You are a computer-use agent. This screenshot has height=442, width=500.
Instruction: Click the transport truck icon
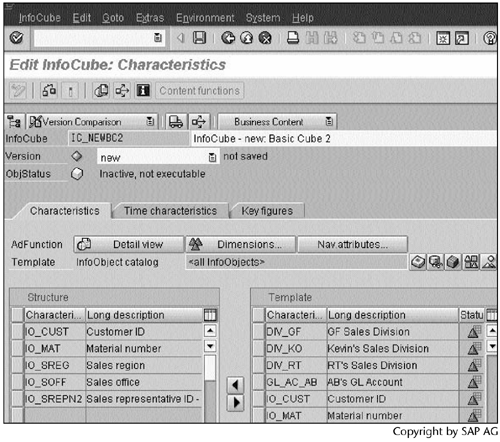click(176, 122)
